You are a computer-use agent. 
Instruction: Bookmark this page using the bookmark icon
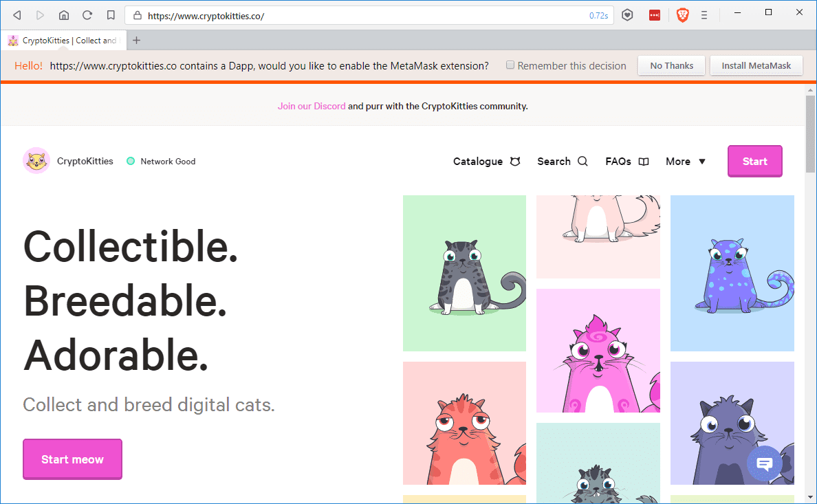coord(111,16)
